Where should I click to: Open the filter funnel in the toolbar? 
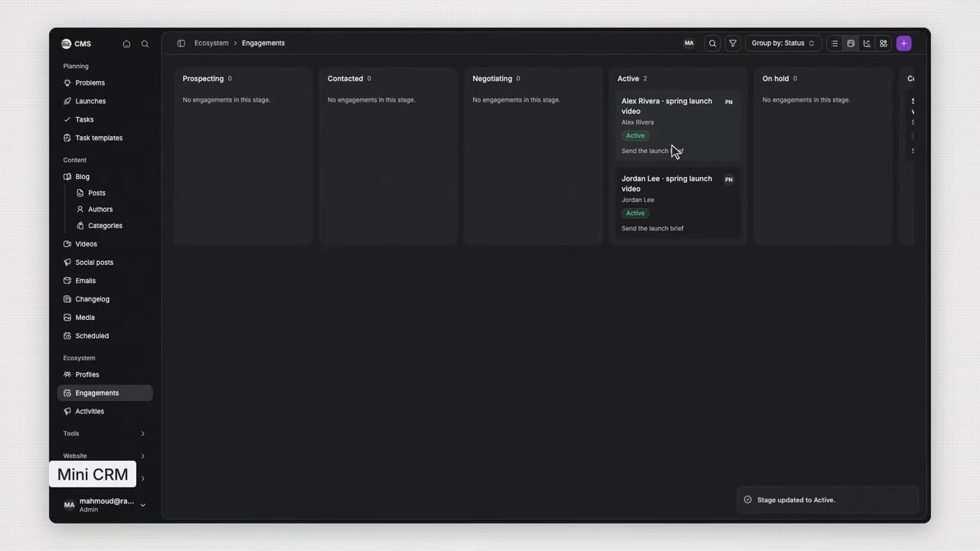[733, 44]
